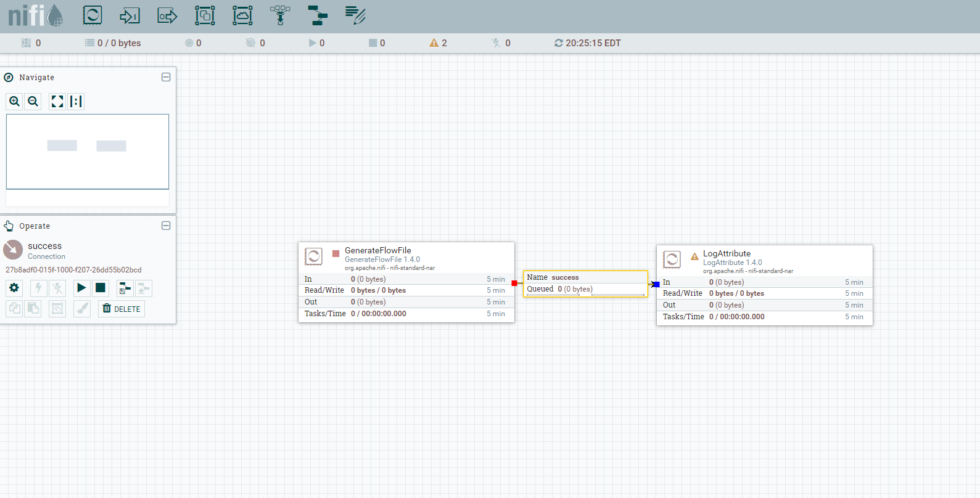The height and width of the screenshot is (498, 980).
Task: Click the transmitting remote groups count
Action: coord(193,43)
